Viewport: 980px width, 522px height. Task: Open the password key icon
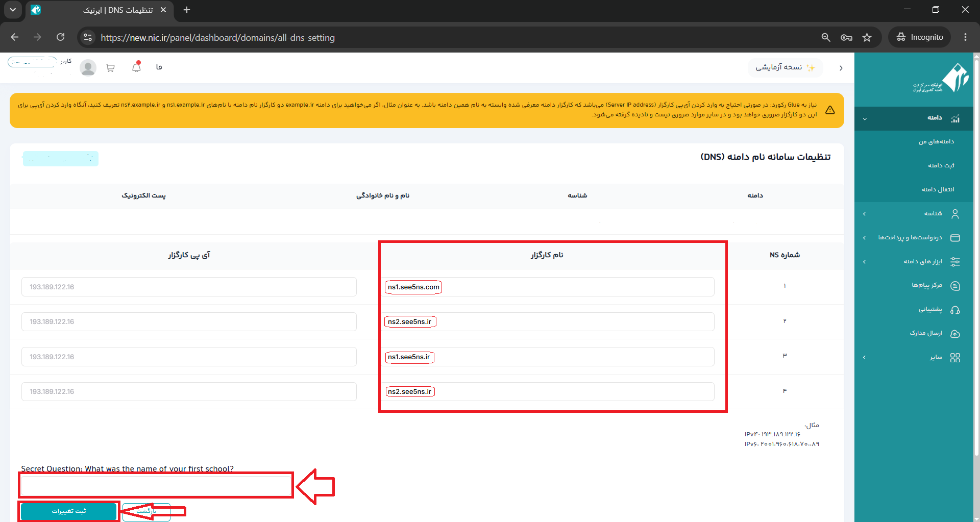[846, 37]
